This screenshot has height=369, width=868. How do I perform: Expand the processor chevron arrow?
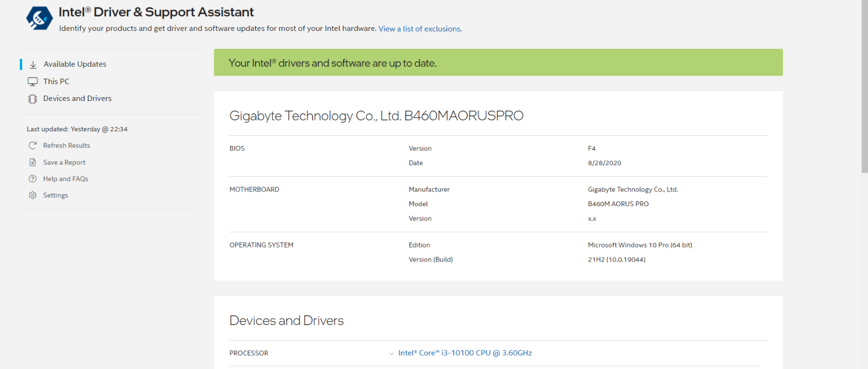click(x=391, y=353)
